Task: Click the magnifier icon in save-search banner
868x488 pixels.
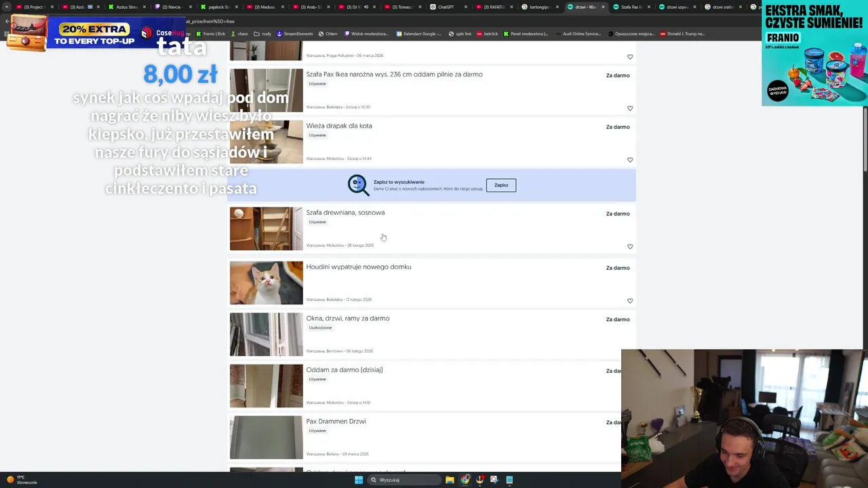Action: click(x=358, y=185)
